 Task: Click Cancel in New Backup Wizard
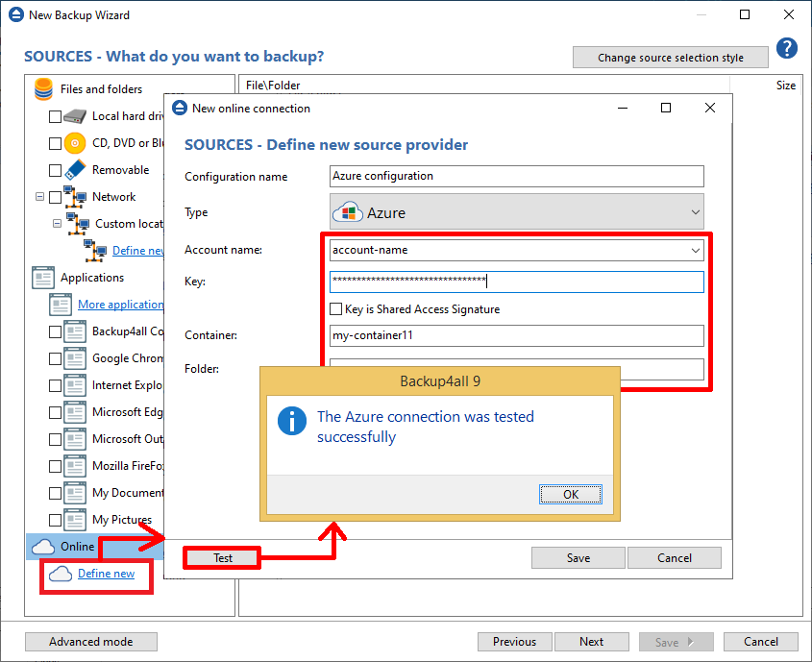pos(761,642)
